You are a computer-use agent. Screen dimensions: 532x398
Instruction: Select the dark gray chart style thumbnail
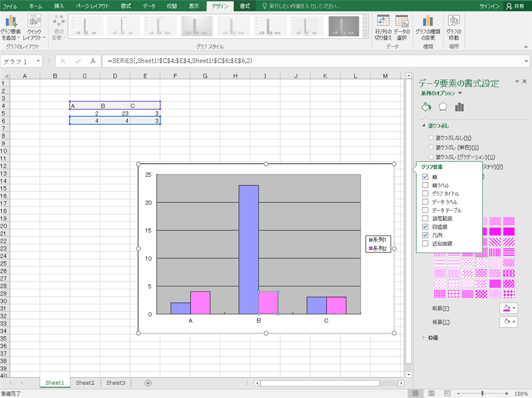click(344, 26)
